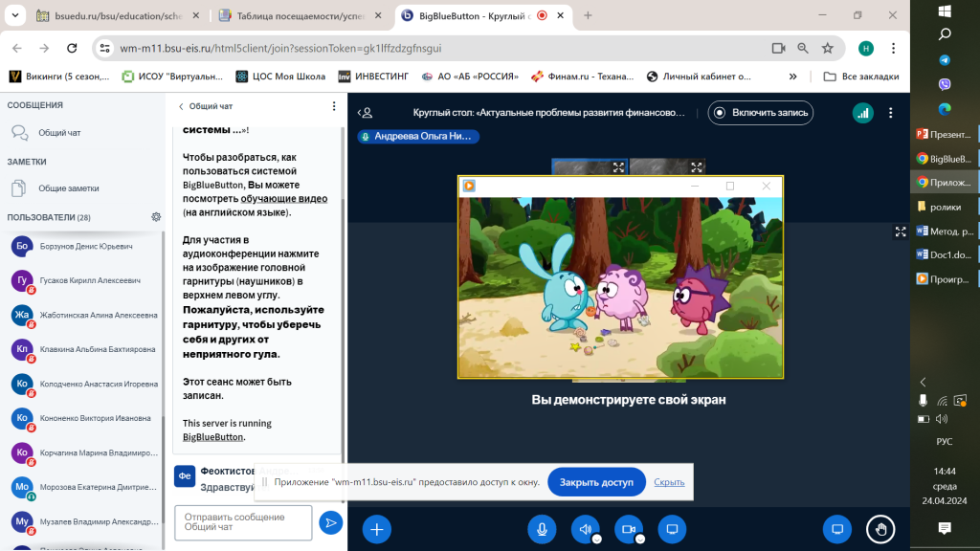Image resolution: width=980 pixels, height=551 pixels.
Task: Click message input field Общий чат
Action: point(243,522)
